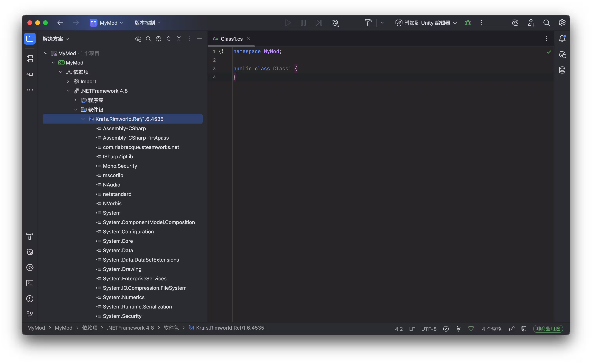Collapse the Krafs.Rimworld.Ref/1.6.4535 package node

pyautogui.click(x=83, y=119)
